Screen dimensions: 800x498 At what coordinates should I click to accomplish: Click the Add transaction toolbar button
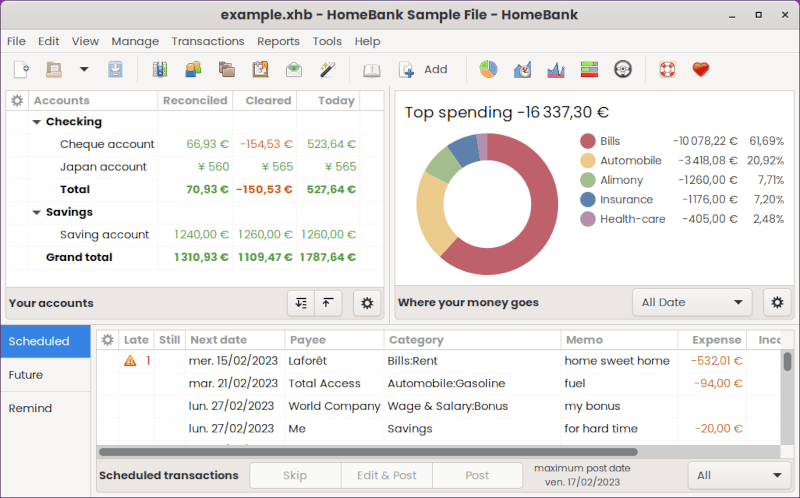[x=423, y=69]
